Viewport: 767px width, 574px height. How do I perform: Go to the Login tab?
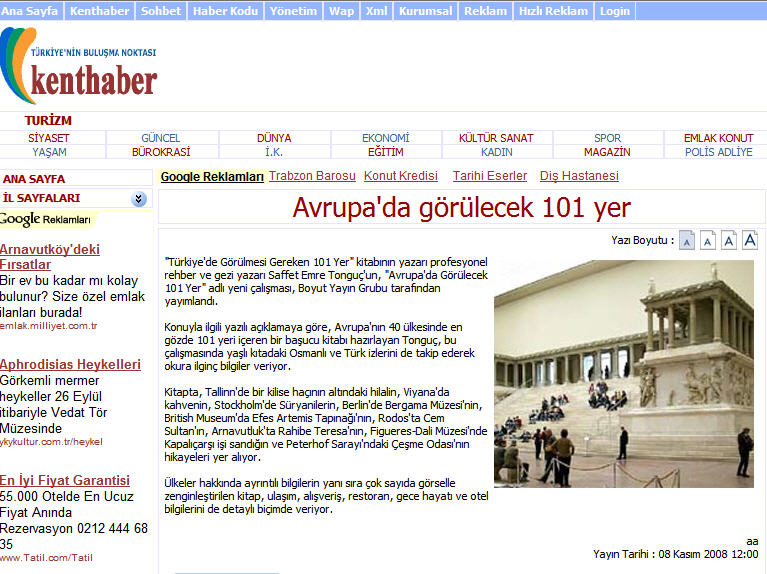pos(614,11)
